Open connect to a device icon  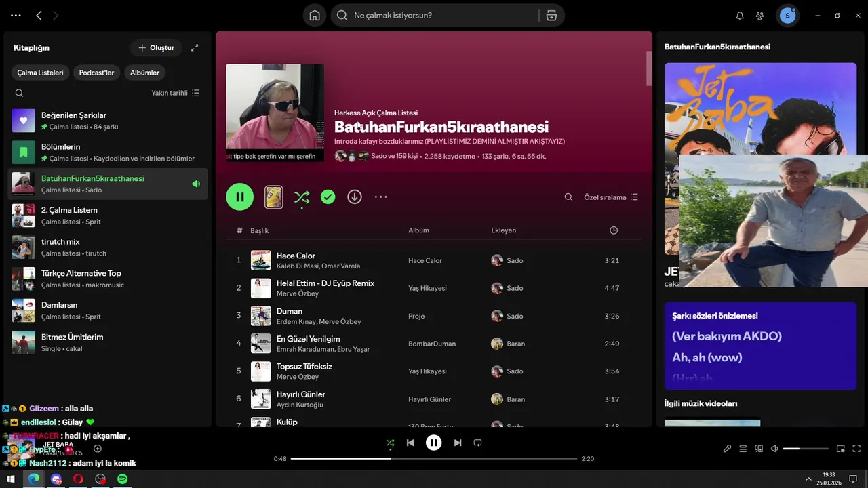(x=759, y=449)
